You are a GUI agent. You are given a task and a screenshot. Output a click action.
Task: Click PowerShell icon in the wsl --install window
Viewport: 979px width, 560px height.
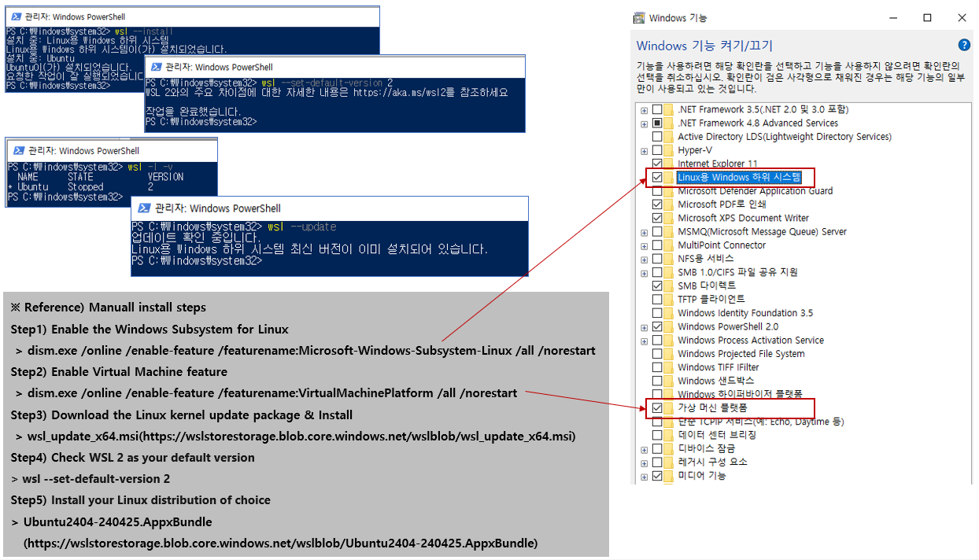point(17,17)
